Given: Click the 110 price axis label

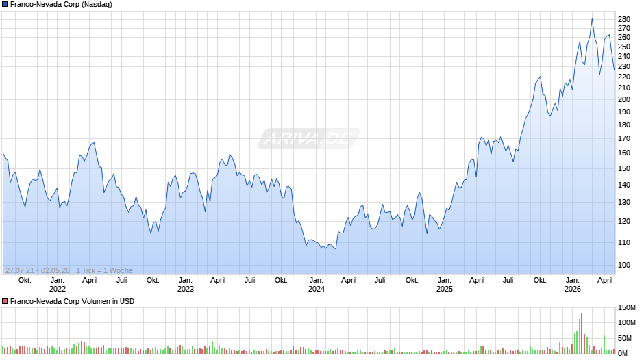Looking at the screenshot, I should coord(624,242).
